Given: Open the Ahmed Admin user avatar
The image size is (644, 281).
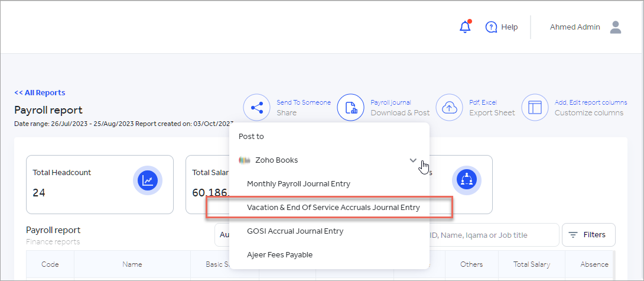Looking at the screenshot, I should tap(616, 27).
